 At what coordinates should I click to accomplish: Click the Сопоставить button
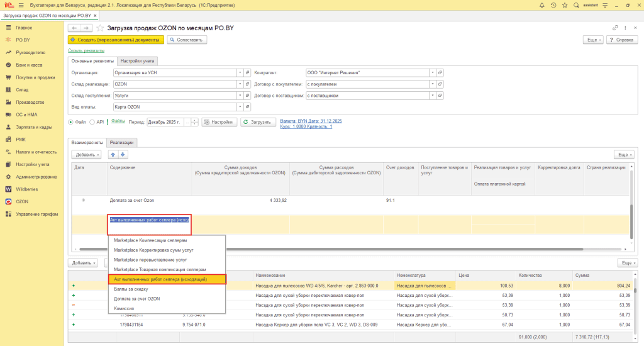pos(186,40)
